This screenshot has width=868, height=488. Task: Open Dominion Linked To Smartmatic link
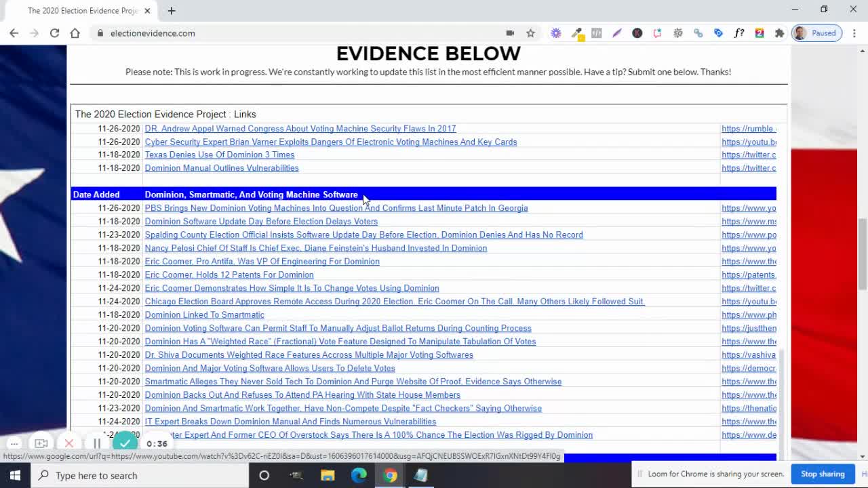coord(204,314)
